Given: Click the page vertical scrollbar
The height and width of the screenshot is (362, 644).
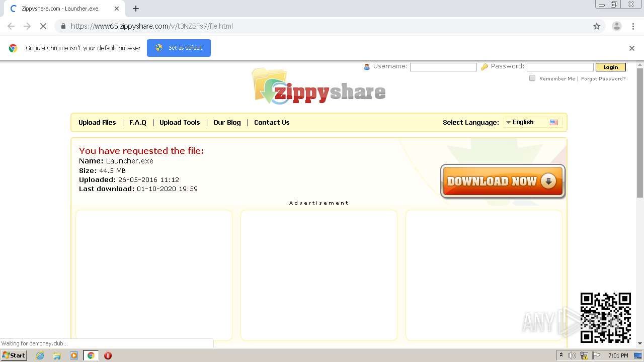Looking at the screenshot, I should pos(640,132).
